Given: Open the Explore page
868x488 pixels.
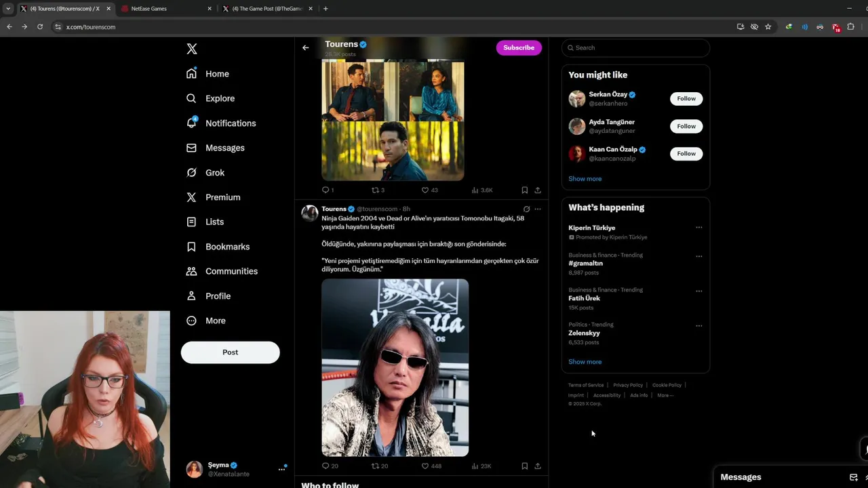Looking at the screenshot, I should coord(211,98).
